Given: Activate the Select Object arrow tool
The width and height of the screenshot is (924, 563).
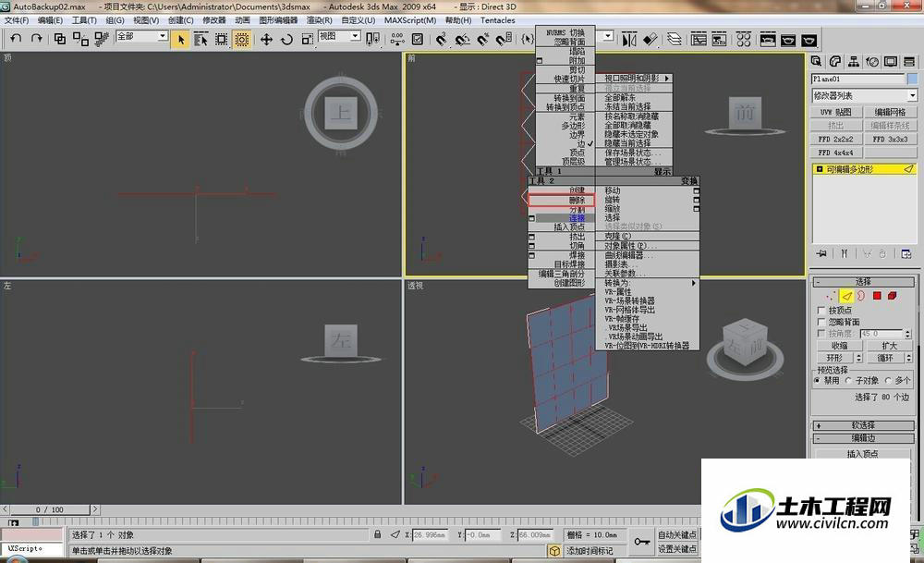Looking at the screenshot, I should point(181,40).
